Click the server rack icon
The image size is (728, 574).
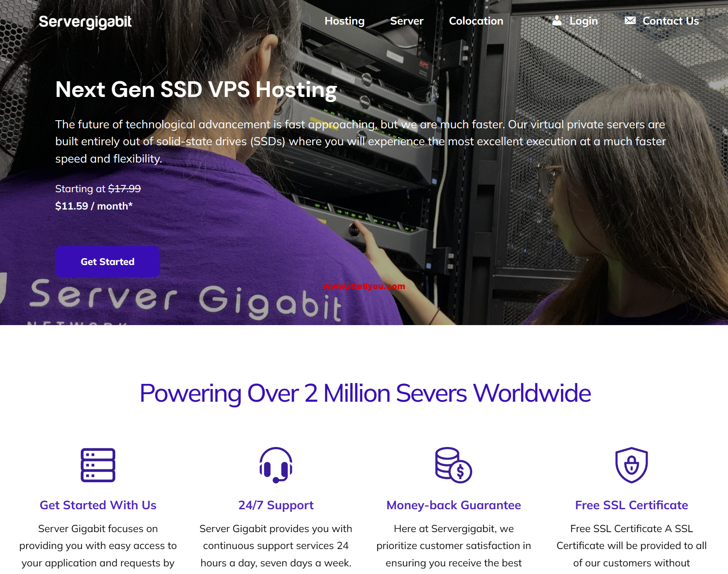pos(98,465)
